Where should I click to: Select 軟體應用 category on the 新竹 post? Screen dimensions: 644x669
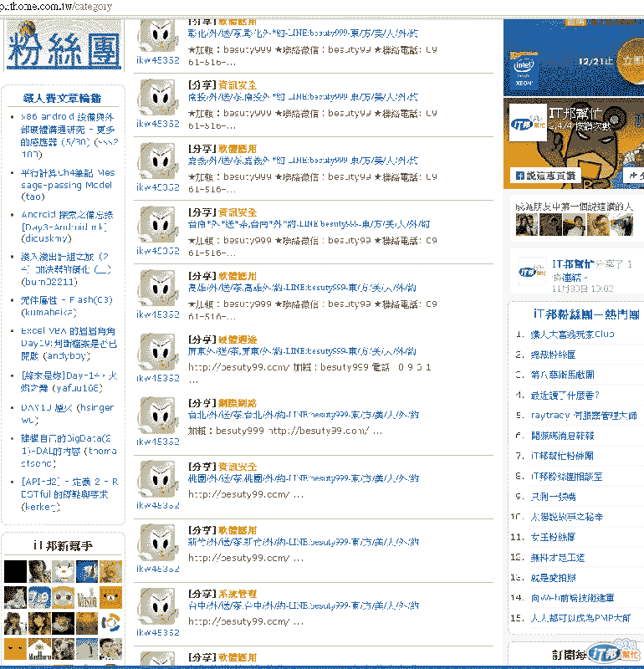(238, 530)
